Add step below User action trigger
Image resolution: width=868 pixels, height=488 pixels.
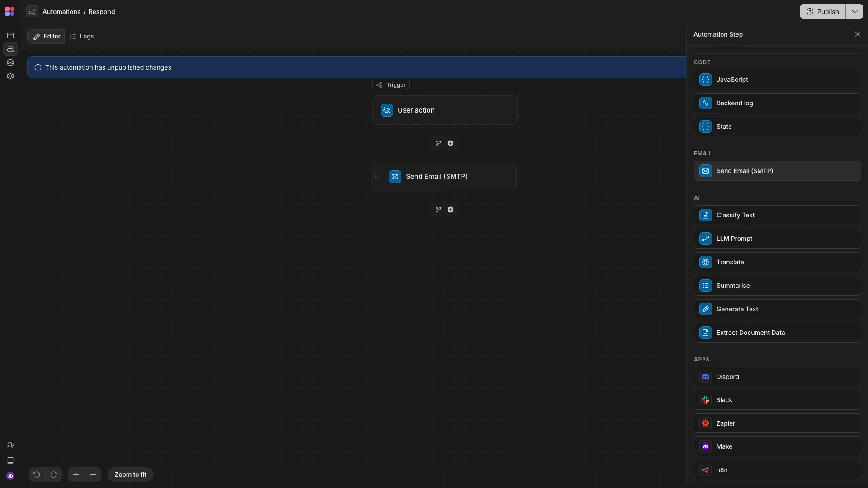point(450,143)
